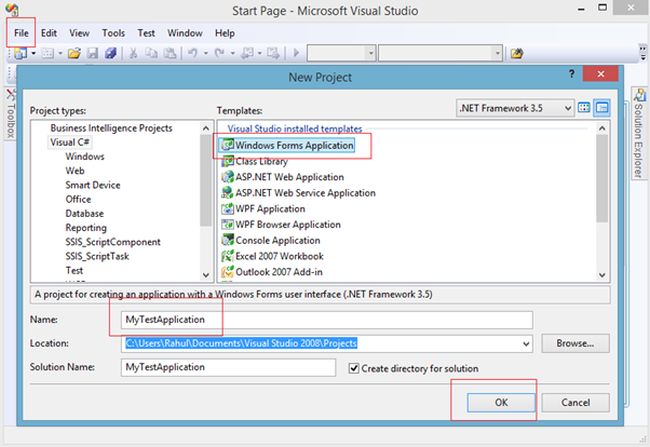Click the WPF Browser Application icon
Viewport: 650px width, 447px height.
(x=228, y=225)
